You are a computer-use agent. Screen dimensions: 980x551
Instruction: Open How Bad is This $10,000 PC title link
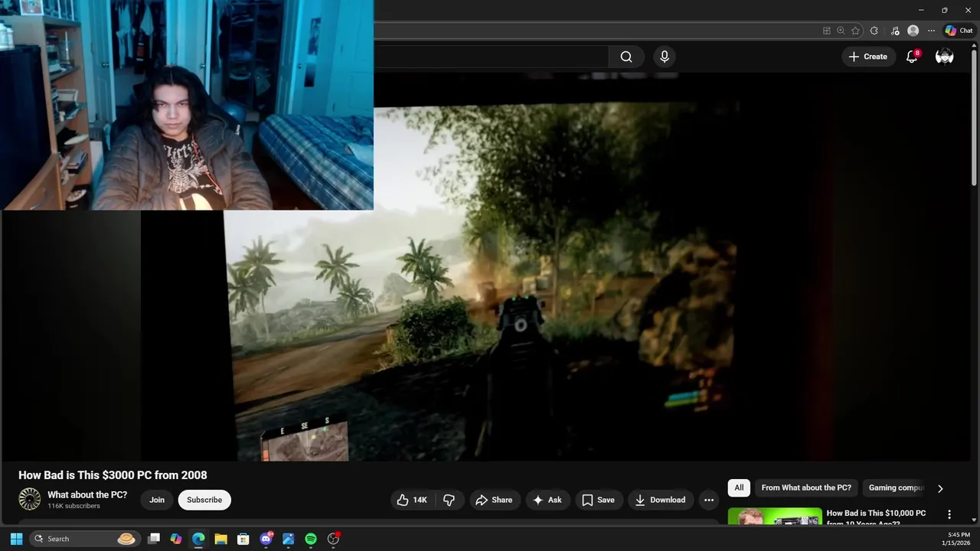876,518
